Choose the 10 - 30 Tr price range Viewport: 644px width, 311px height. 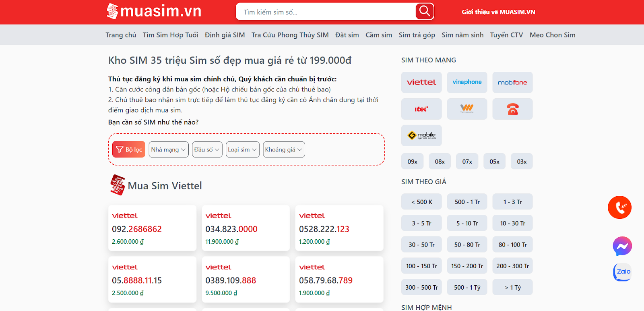point(512,223)
